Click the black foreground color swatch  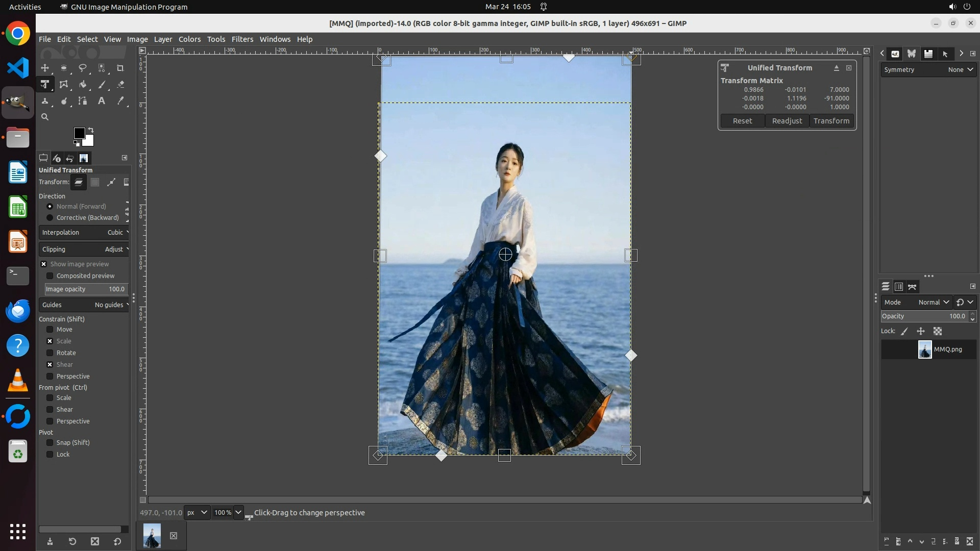[79, 133]
